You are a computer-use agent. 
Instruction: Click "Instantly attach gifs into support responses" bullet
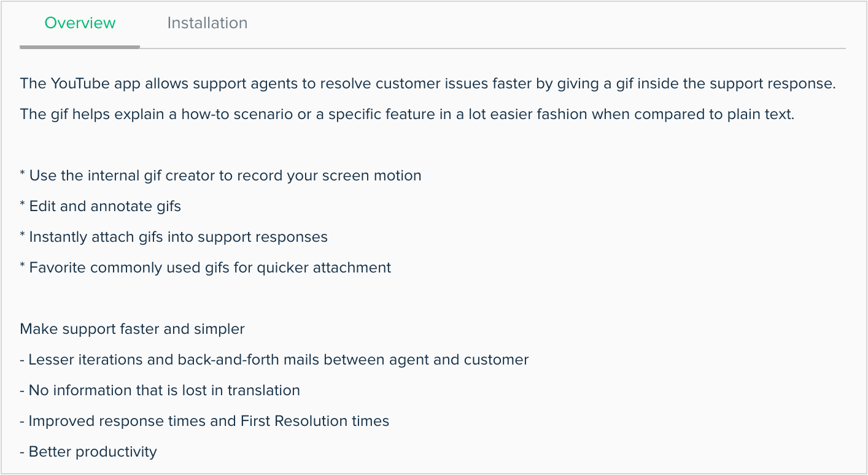pyautogui.click(x=179, y=237)
